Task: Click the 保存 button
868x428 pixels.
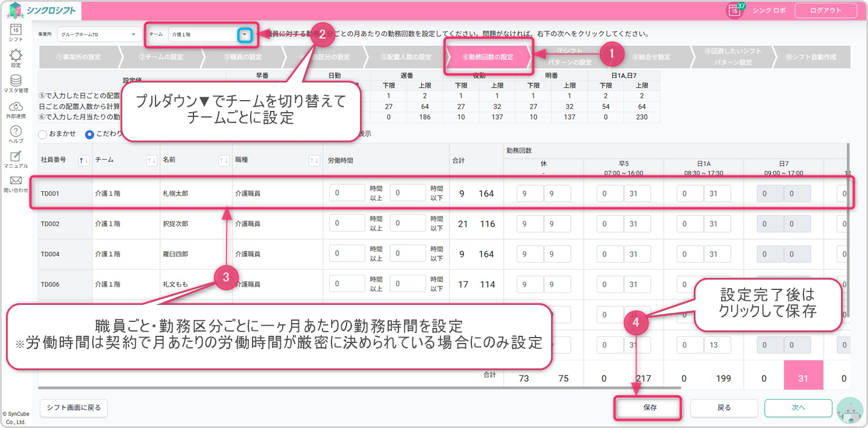Action: (x=649, y=408)
